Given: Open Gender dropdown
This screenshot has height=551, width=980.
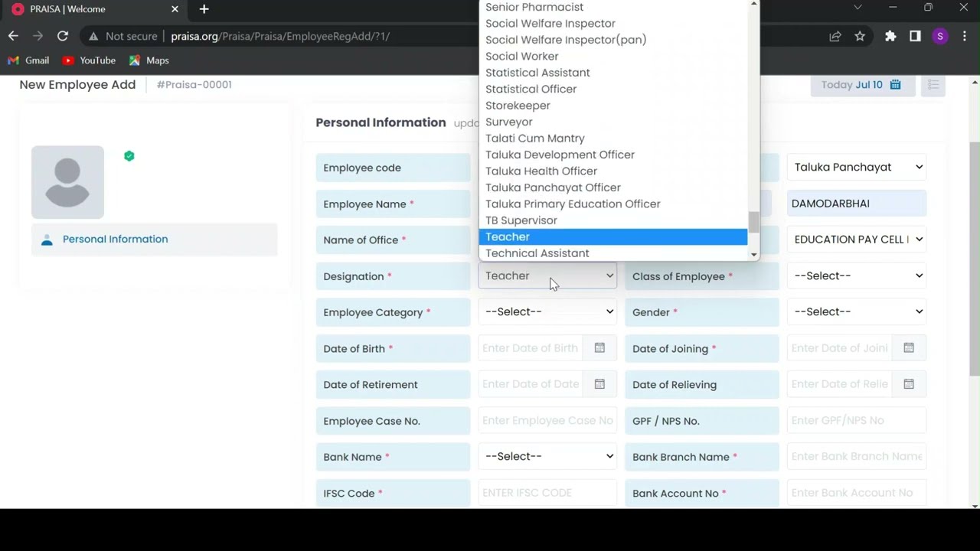Looking at the screenshot, I should [857, 311].
